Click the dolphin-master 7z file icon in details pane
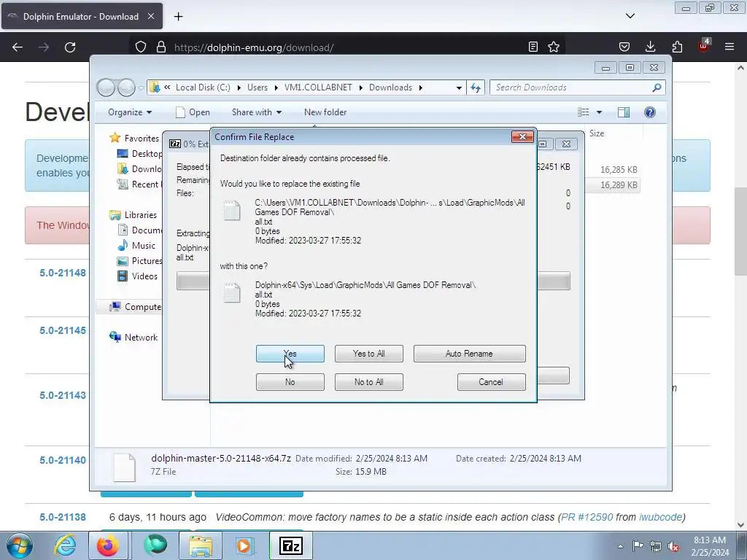747x560 pixels. coord(124,467)
